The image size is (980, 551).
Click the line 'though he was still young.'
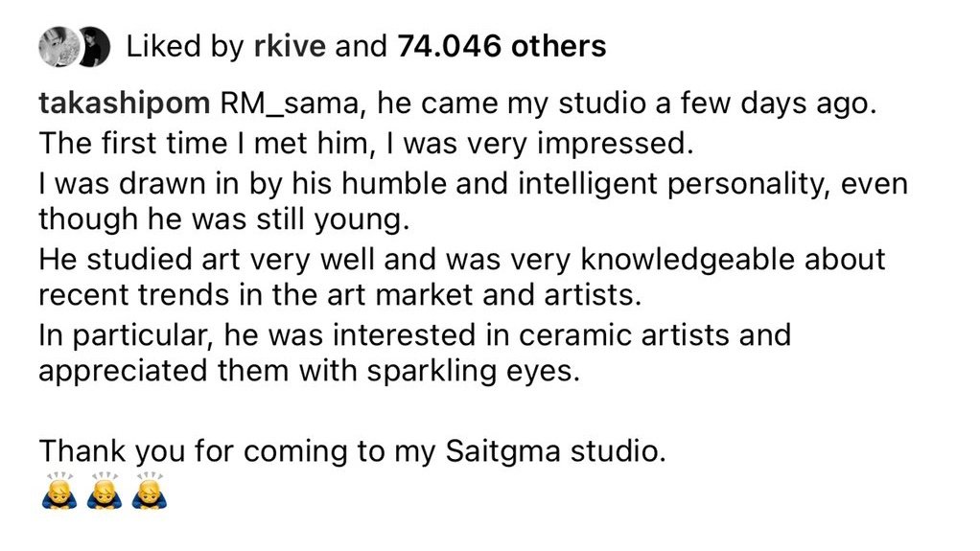223,219
